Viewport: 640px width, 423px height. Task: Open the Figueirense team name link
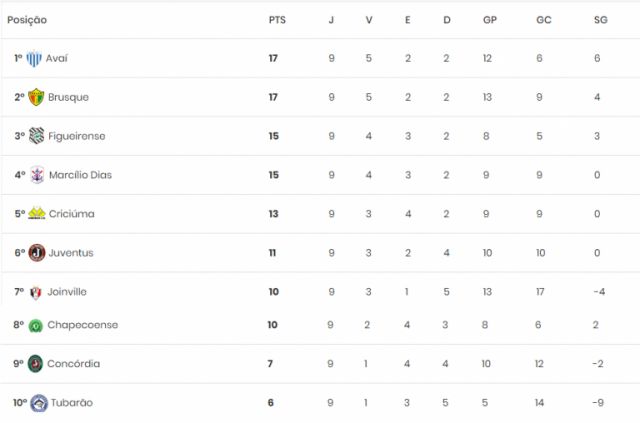[x=77, y=136]
